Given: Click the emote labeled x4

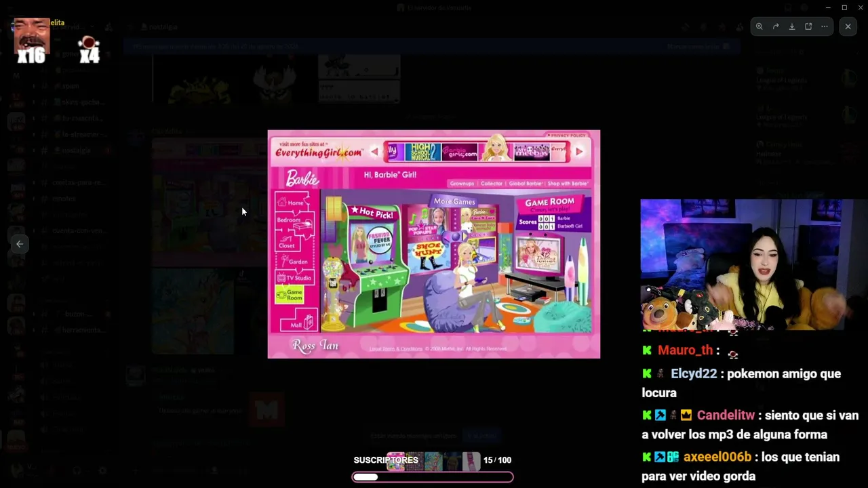Looking at the screenshot, I should [89, 49].
